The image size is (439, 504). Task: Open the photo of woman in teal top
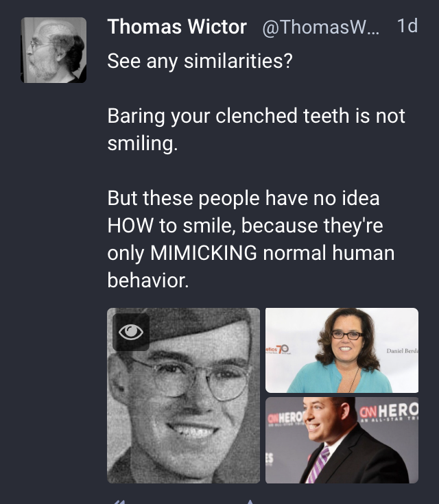(342, 350)
